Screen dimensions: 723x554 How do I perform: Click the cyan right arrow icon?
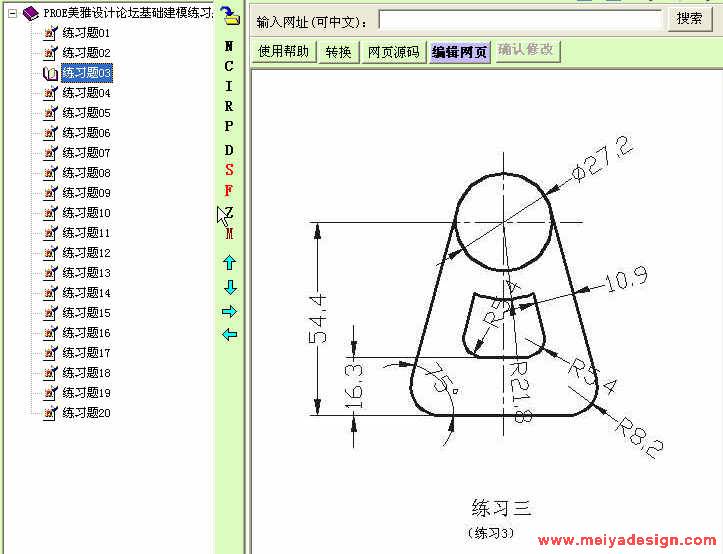point(229,311)
